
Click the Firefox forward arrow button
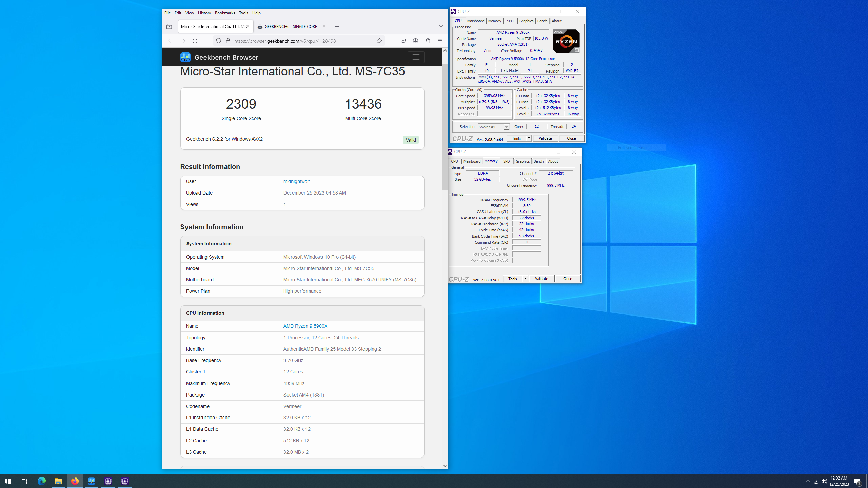(x=183, y=41)
